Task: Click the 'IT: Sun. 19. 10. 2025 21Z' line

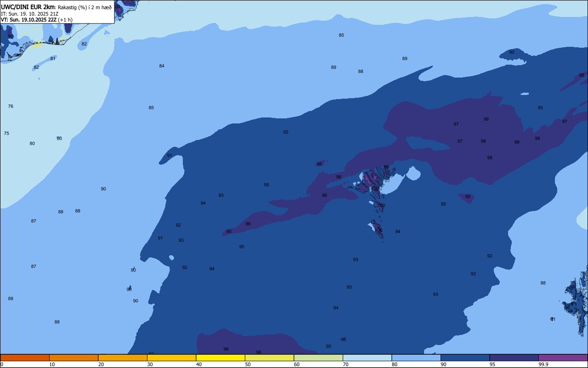Action: [29, 14]
